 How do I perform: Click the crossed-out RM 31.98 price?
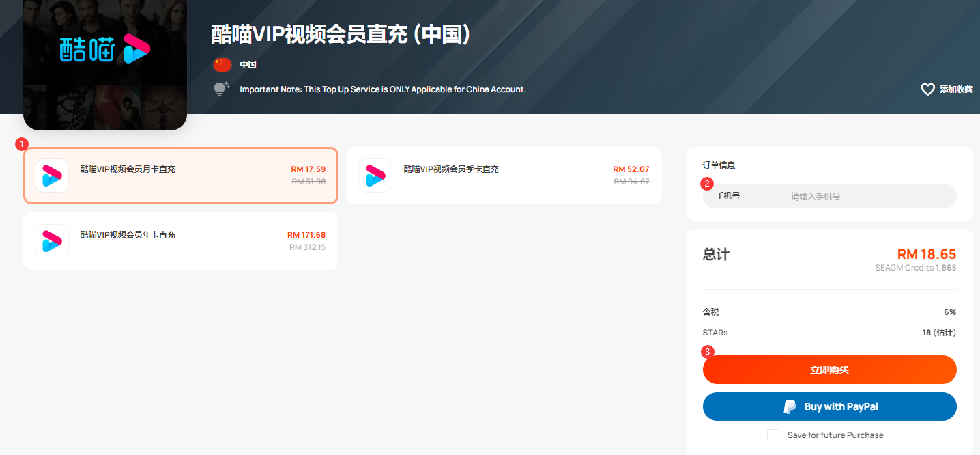[x=308, y=182]
